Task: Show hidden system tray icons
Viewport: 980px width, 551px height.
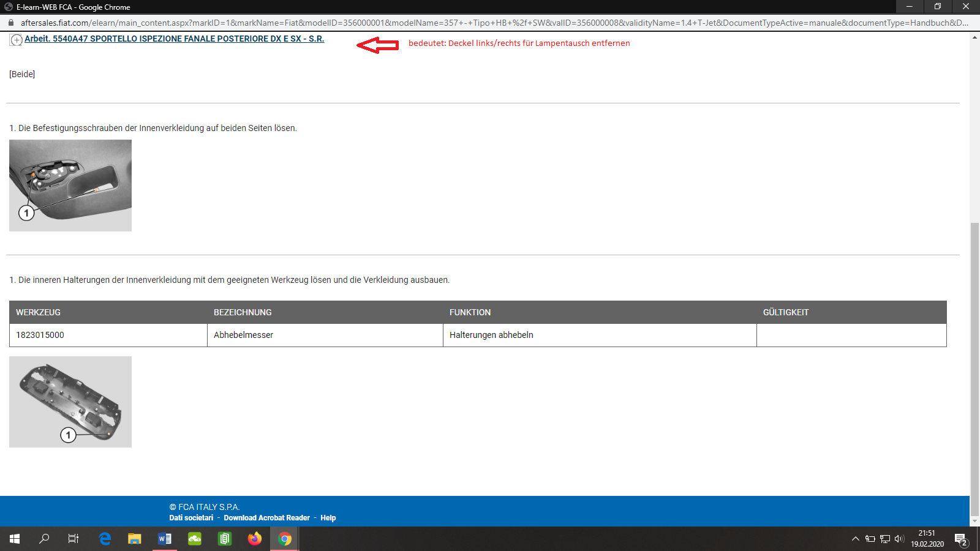Action: [x=855, y=539]
